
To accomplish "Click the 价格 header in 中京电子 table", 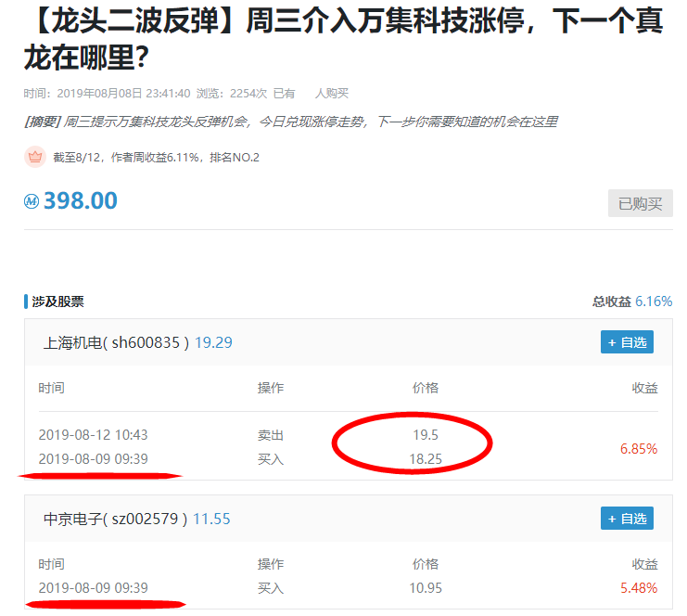I will (x=426, y=564).
